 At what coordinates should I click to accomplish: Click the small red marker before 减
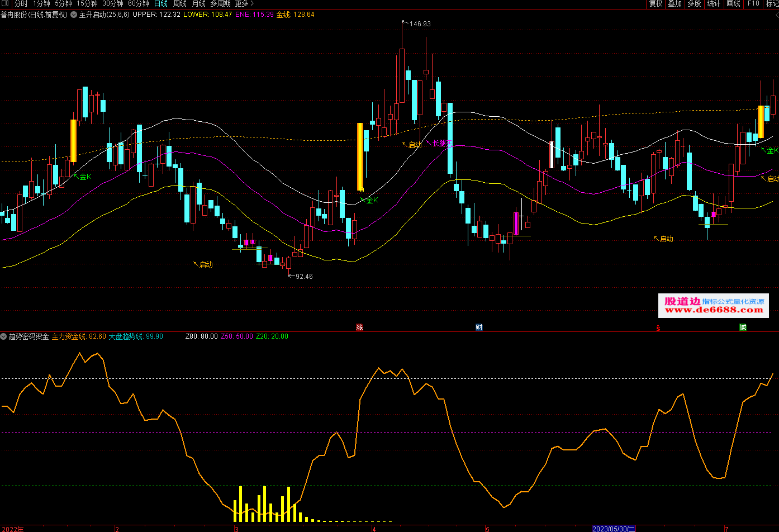pos(658,327)
